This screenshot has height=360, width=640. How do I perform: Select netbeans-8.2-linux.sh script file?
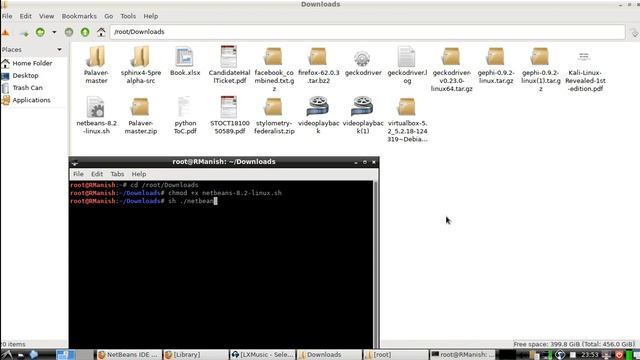tap(96, 116)
